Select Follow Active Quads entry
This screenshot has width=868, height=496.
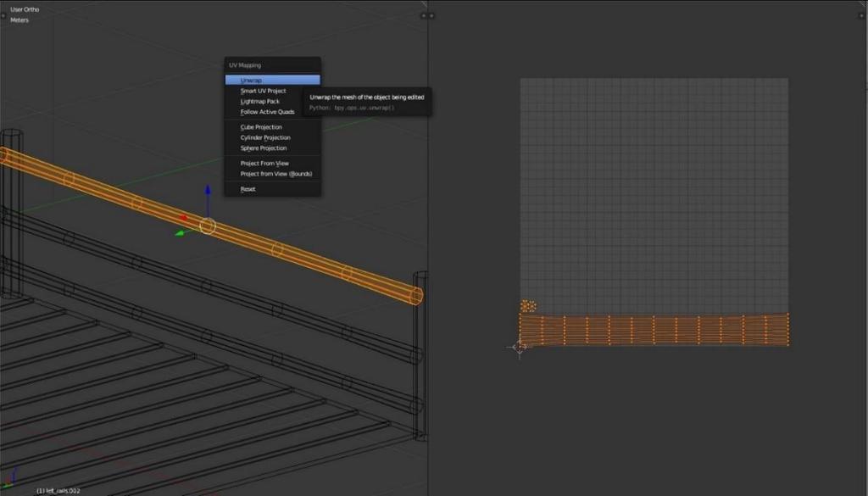[272, 112]
